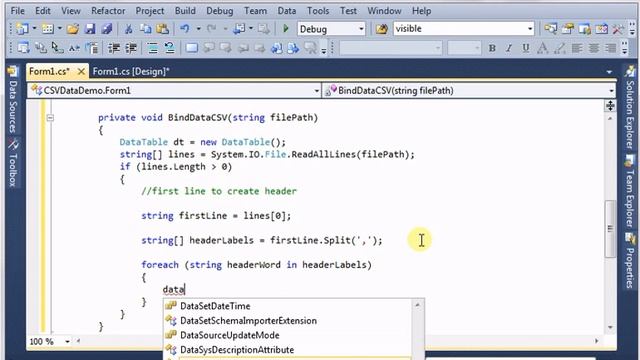Screen dimensions: 640x360
Task: Select DataSourceUpdateMode suggestion
Action: point(229,335)
